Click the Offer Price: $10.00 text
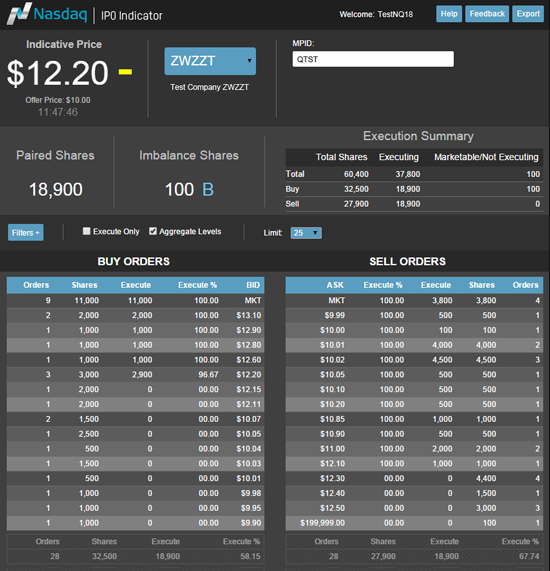550x571 pixels. click(x=58, y=100)
